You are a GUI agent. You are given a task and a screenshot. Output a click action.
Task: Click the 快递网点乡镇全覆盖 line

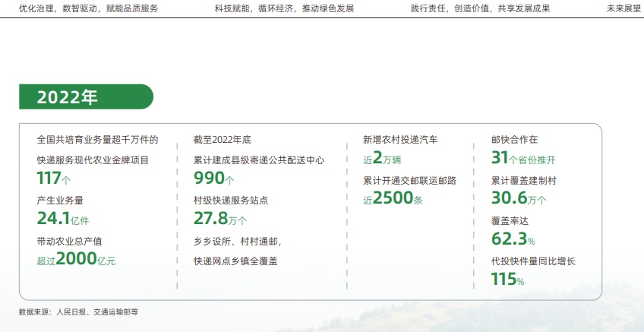coord(237,260)
